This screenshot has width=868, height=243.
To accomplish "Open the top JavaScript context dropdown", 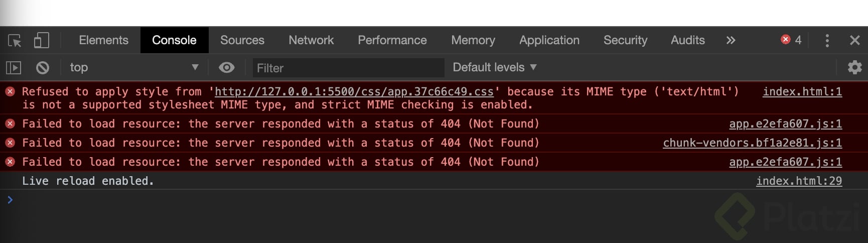I will (x=133, y=67).
